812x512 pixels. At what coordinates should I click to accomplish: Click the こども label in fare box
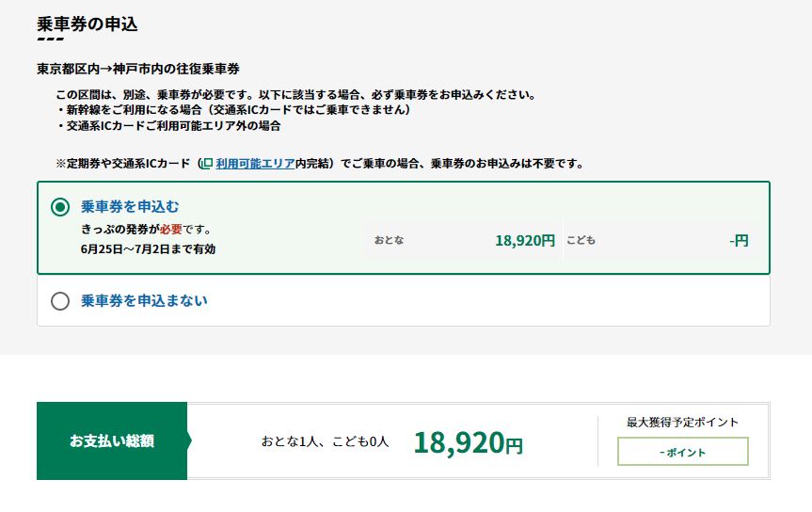point(581,240)
